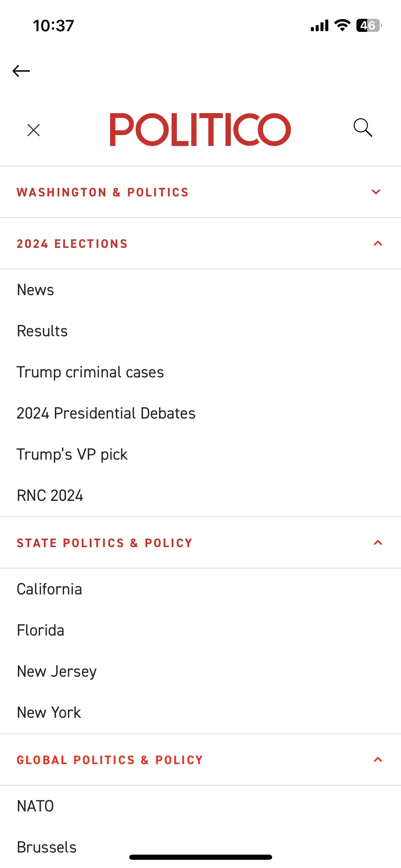The height and width of the screenshot is (868, 401).
Task: Open News under 2024 Elections
Action: point(36,290)
